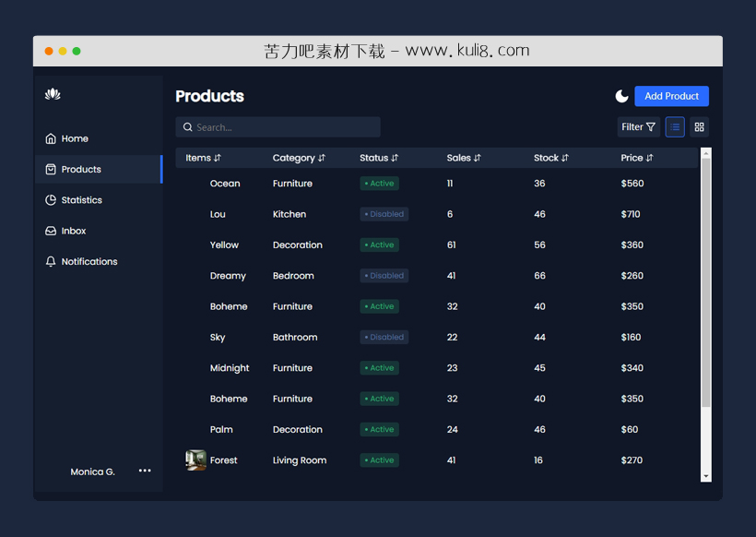This screenshot has height=537, width=756.
Task: Click the Products bag icon in sidebar
Action: click(x=51, y=170)
